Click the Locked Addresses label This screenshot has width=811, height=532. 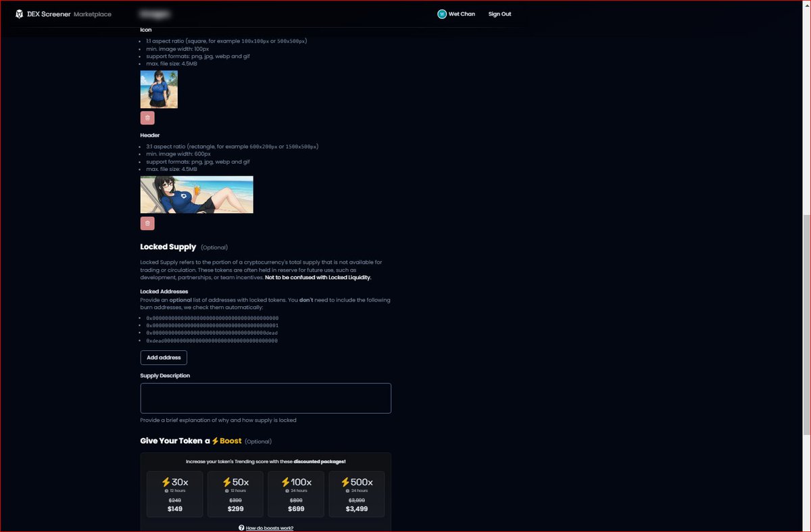point(164,291)
